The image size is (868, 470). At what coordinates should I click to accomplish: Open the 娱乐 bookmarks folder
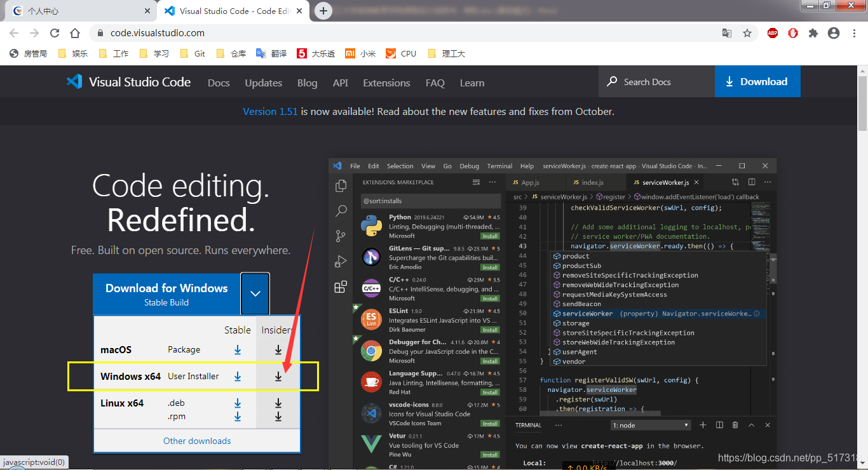coord(73,54)
